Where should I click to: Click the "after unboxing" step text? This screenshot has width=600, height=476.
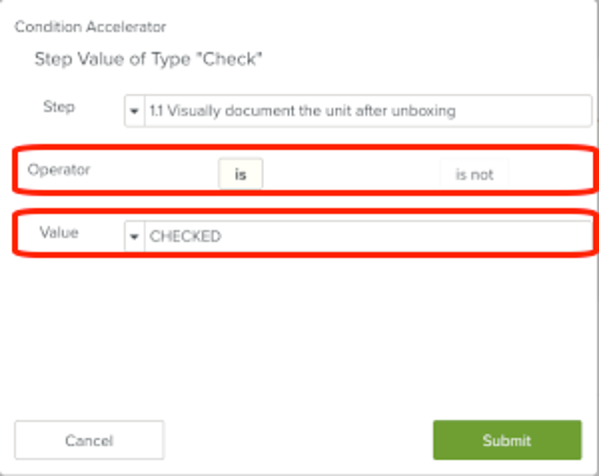click(408, 111)
